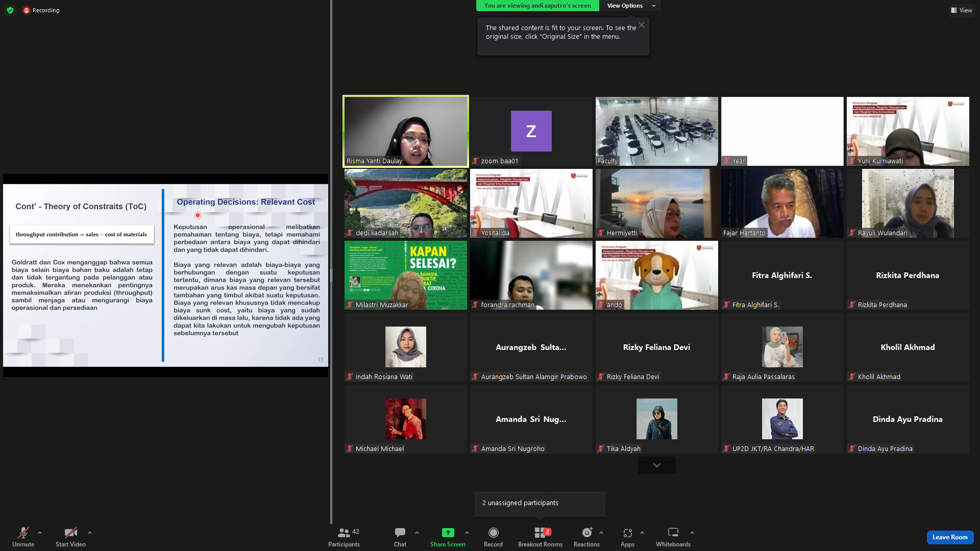The image size is (980, 551).
Task: Click the unassigned participants notification
Action: (x=540, y=504)
